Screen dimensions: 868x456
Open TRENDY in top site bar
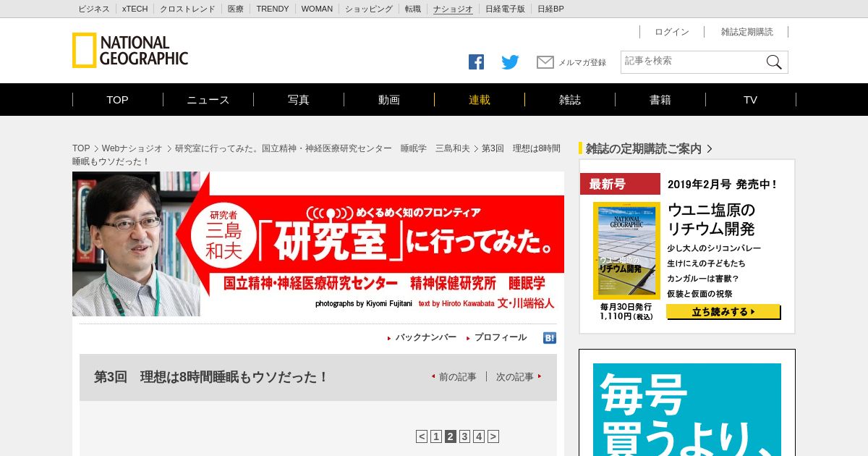pyautogui.click(x=273, y=9)
